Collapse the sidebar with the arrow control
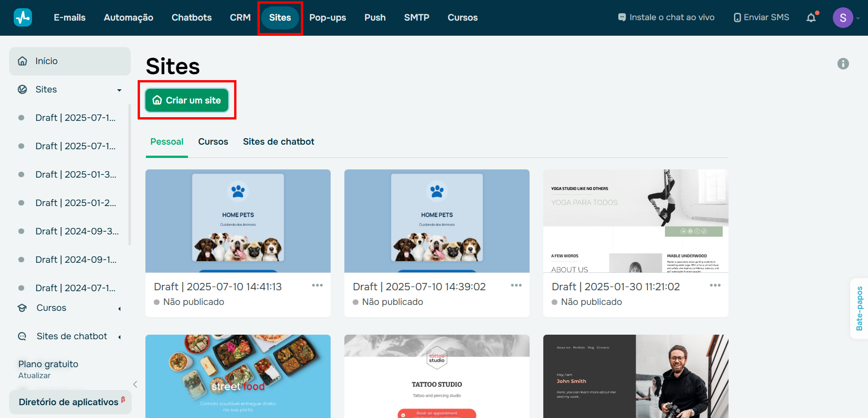This screenshot has width=868, height=418. point(135,384)
